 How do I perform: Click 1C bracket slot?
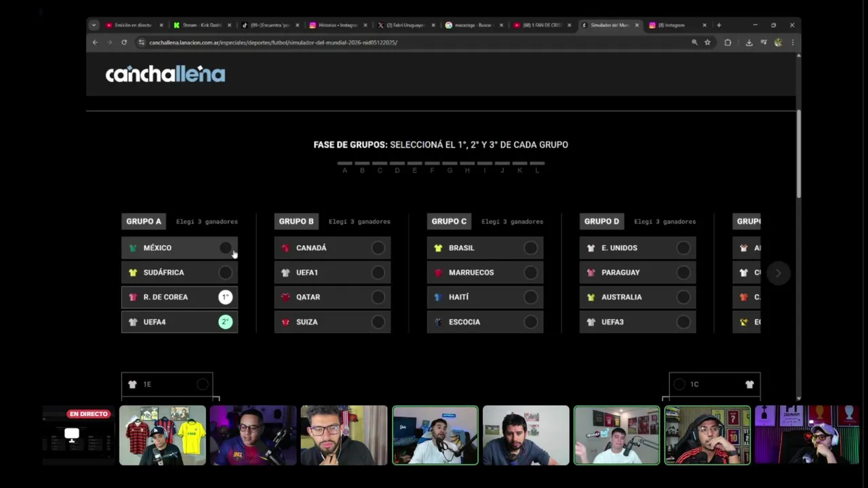click(715, 384)
